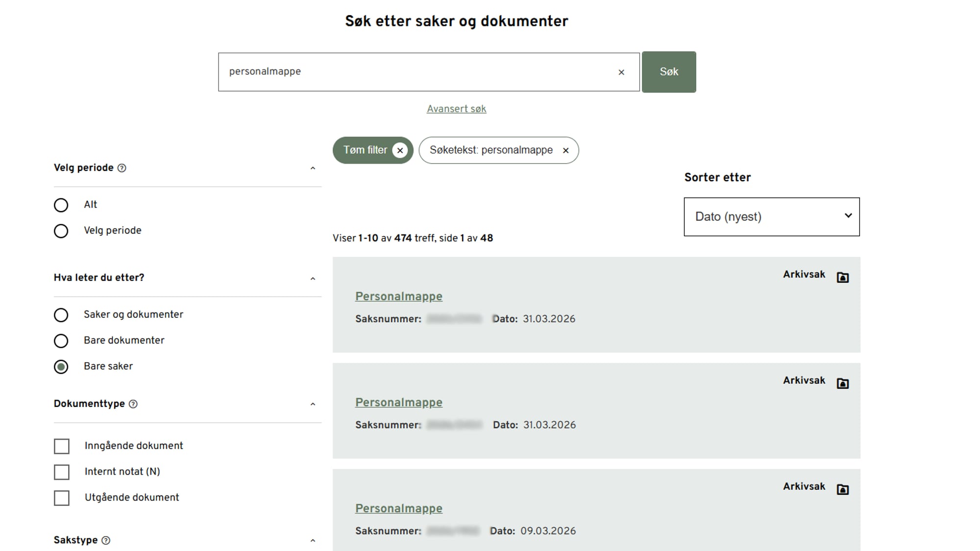Check the Inngående dokument checkbox
The image size is (980, 551).
click(x=62, y=446)
